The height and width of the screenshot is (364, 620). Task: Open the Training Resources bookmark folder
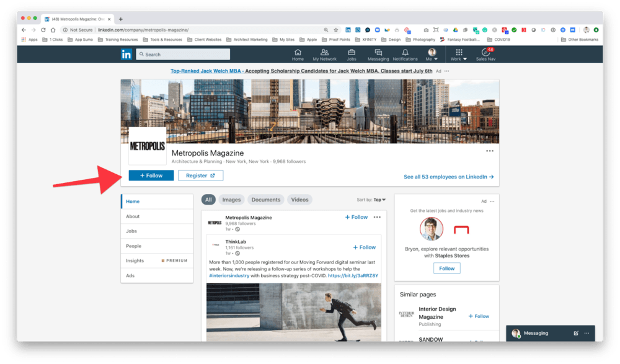[x=118, y=40]
